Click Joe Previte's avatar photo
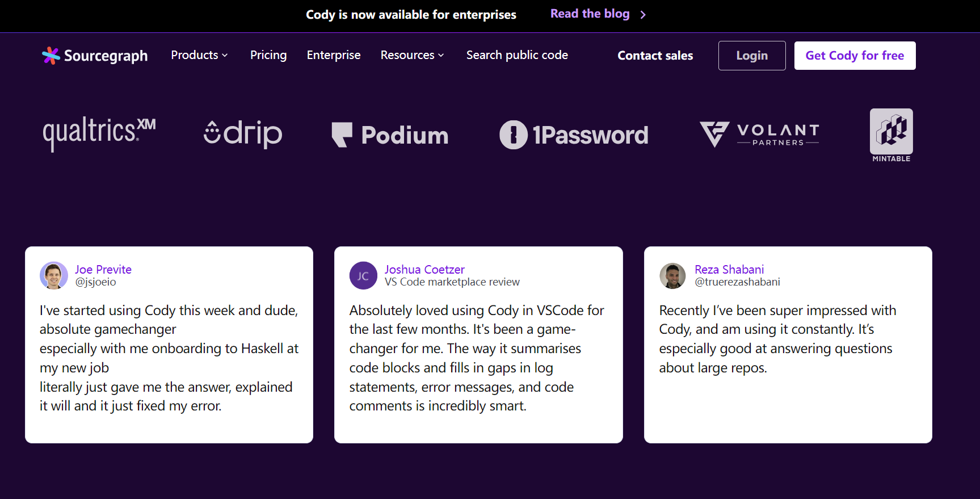 54,275
